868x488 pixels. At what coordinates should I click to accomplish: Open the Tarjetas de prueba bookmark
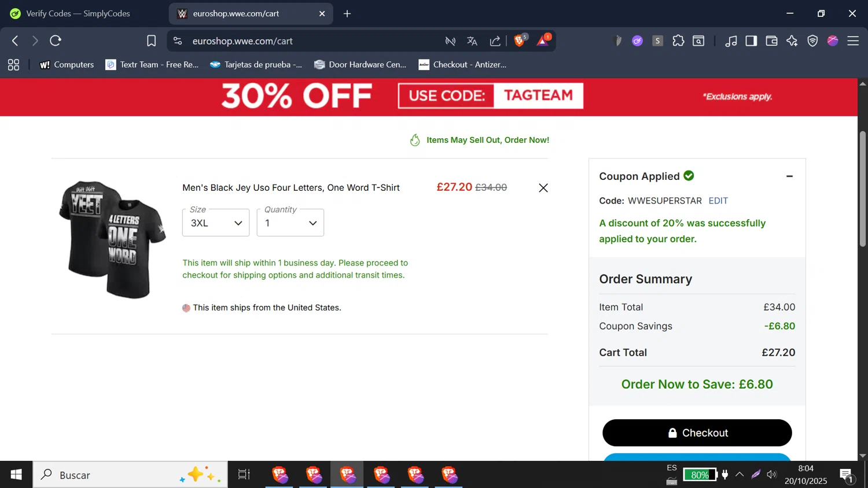tap(256, 65)
